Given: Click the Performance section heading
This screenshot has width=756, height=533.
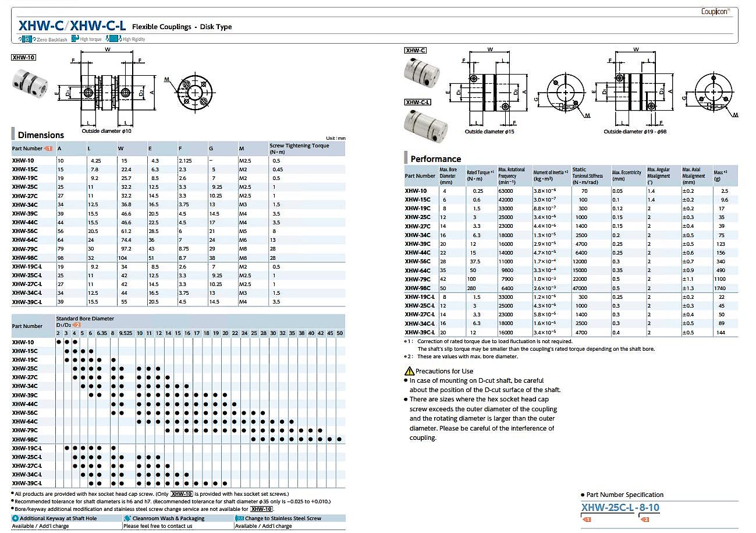Looking at the screenshot, I should [436, 159].
